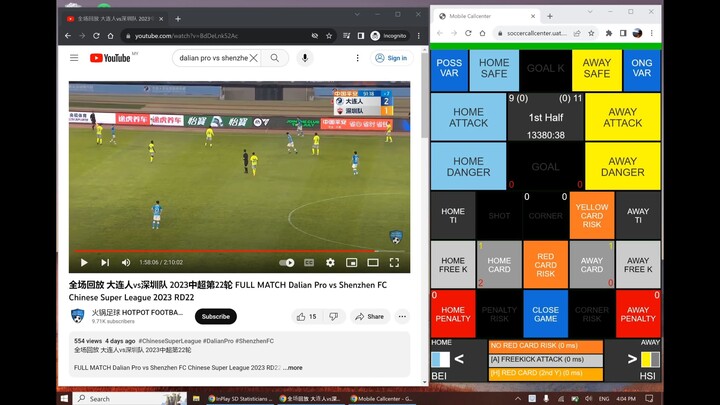Toggle closed captions in player
This screenshot has width=720, height=405.
[x=309, y=263]
